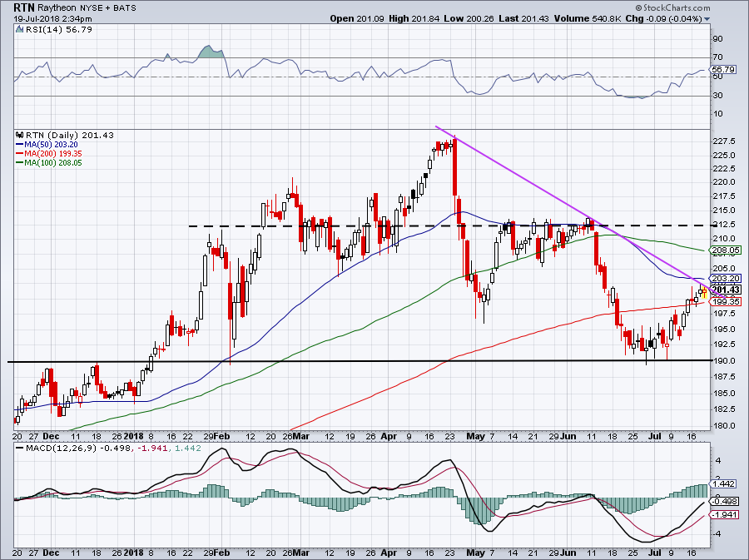Viewport: 749px width, 560px height.
Task: Click the RSI(14) 56.79 panel label
Action: (59, 30)
